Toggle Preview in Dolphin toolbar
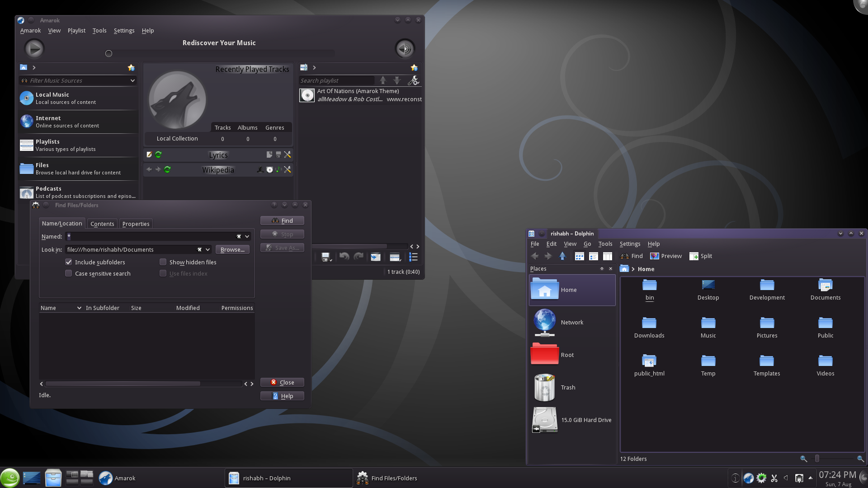Screen dimensions: 868x488 pyautogui.click(x=666, y=256)
